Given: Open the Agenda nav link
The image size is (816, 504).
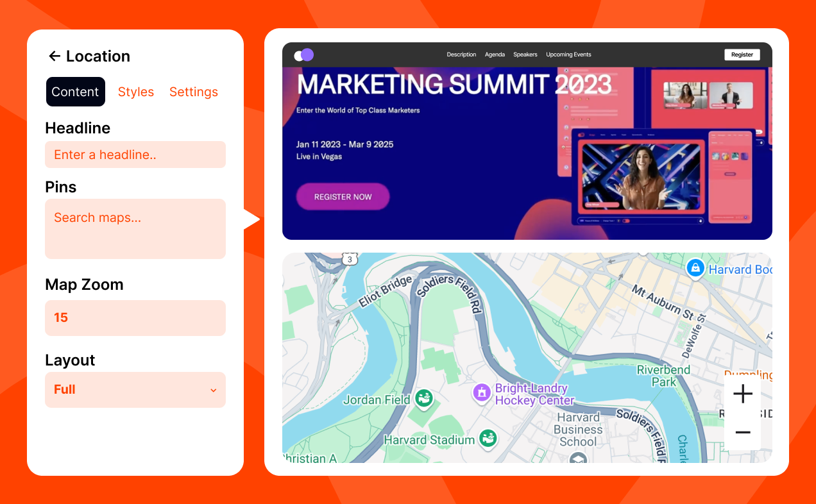Looking at the screenshot, I should 495,55.
